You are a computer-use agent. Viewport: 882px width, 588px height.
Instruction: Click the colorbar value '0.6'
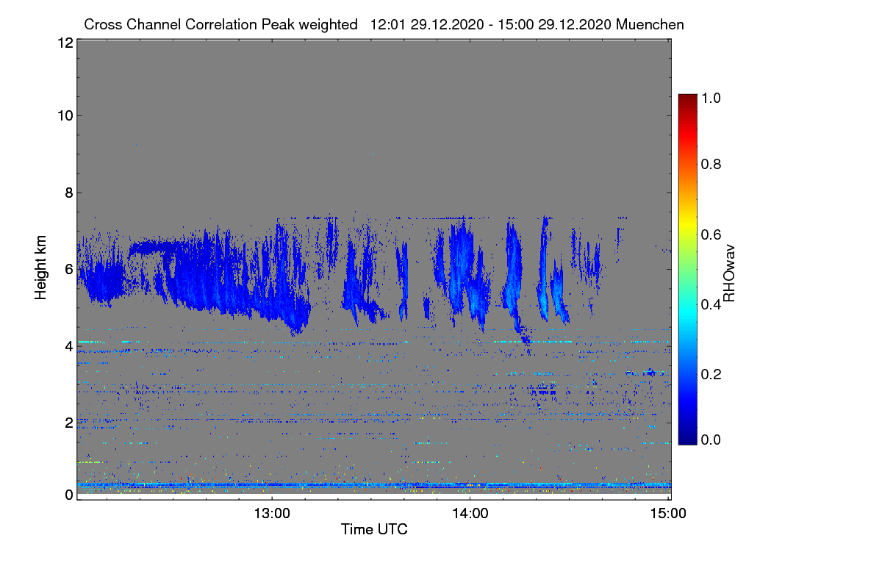click(x=709, y=234)
